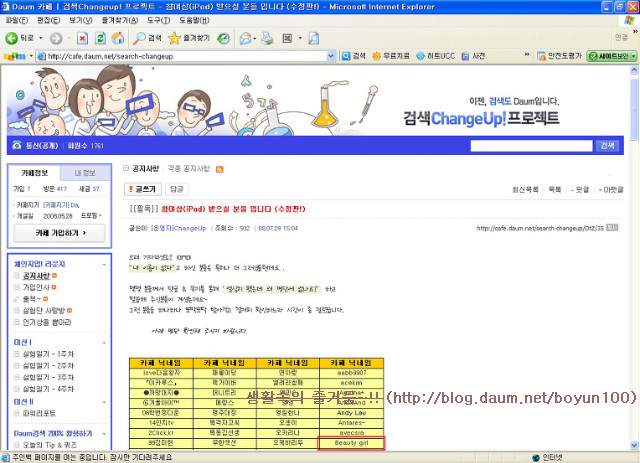
Task: Collapse the 체인지업! 라운지 menu section
Action: pyautogui.click(x=104, y=265)
